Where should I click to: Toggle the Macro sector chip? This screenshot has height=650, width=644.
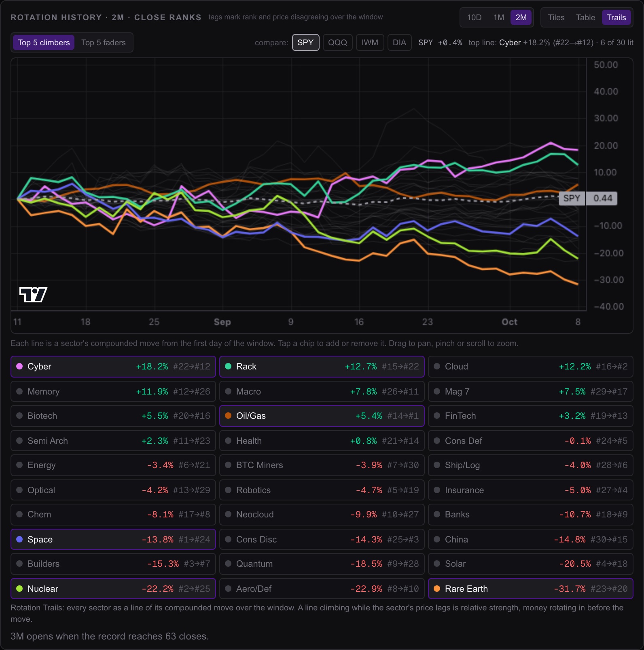tap(322, 391)
